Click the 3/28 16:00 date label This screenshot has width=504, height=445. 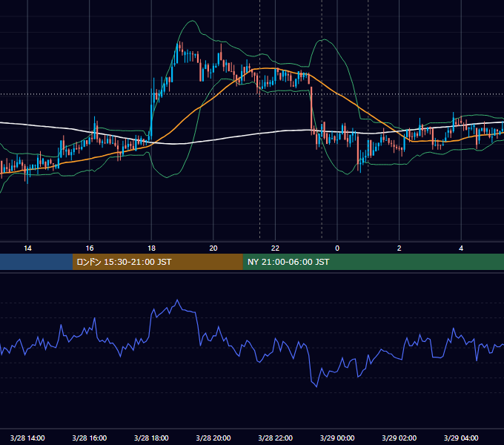[90, 438]
